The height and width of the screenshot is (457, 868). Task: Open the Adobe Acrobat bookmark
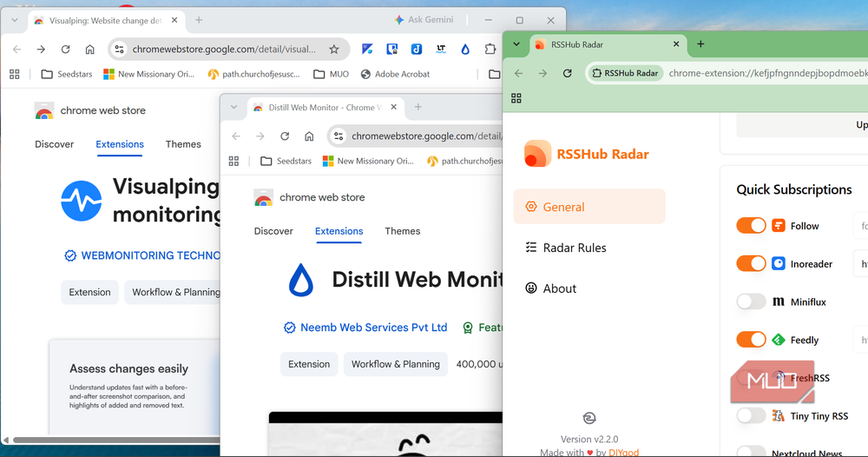[x=395, y=74]
